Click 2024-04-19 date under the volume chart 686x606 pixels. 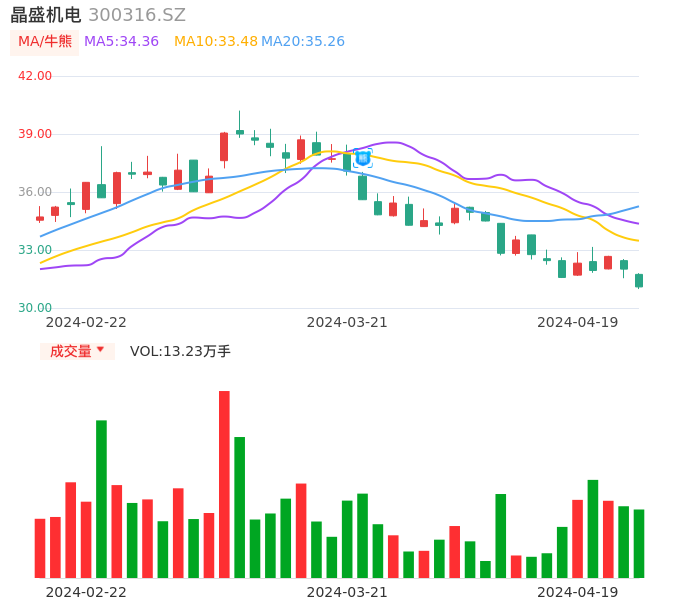pos(577,592)
